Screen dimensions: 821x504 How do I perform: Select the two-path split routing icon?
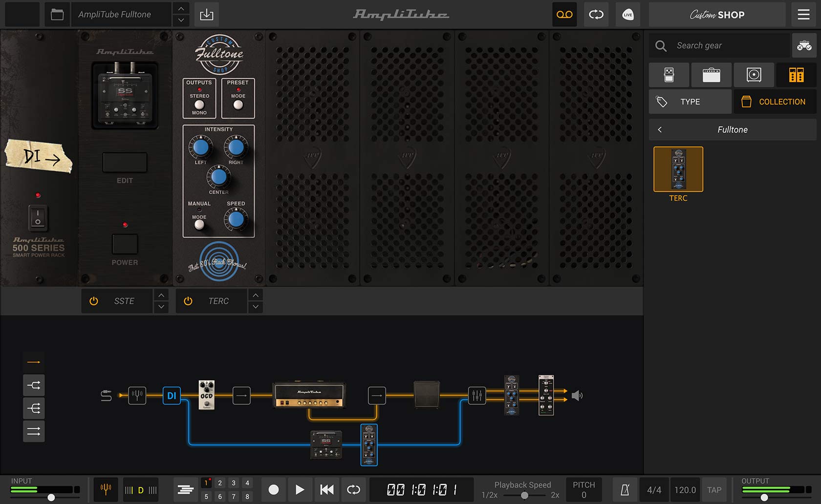34,385
